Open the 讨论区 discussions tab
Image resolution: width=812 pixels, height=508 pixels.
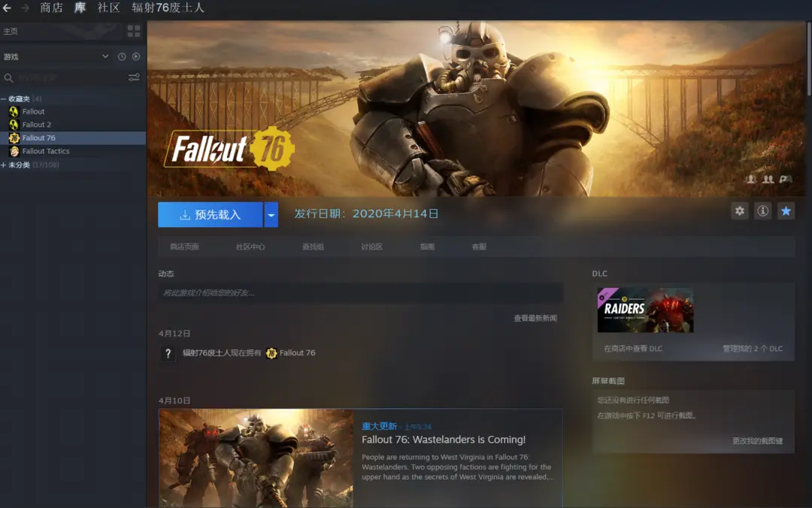372,247
